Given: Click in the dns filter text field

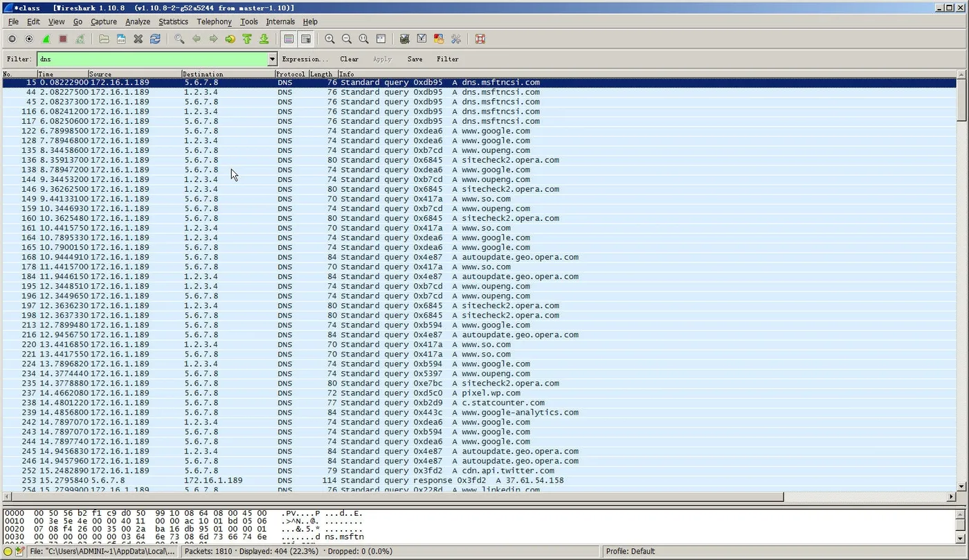Looking at the screenshot, I should pos(152,60).
